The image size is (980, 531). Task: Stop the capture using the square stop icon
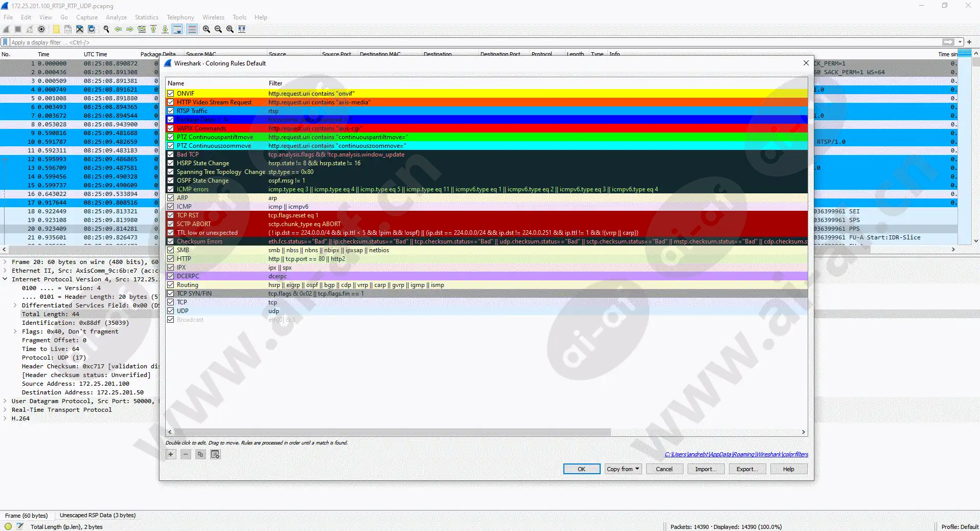pyautogui.click(x=18, y=29)
